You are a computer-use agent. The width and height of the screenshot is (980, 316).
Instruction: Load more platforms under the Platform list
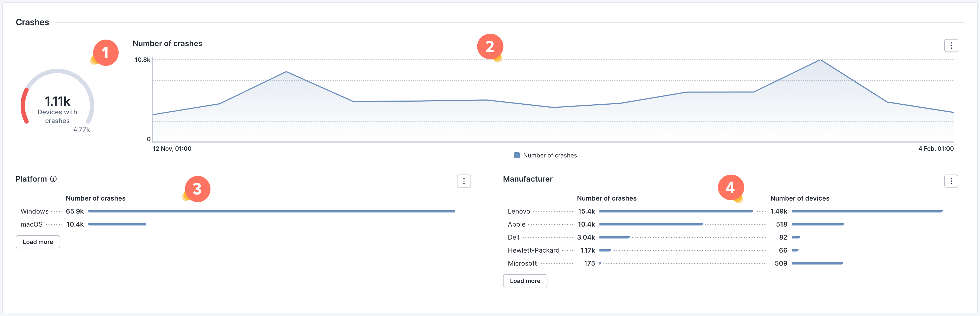click(x=38, y=242)
